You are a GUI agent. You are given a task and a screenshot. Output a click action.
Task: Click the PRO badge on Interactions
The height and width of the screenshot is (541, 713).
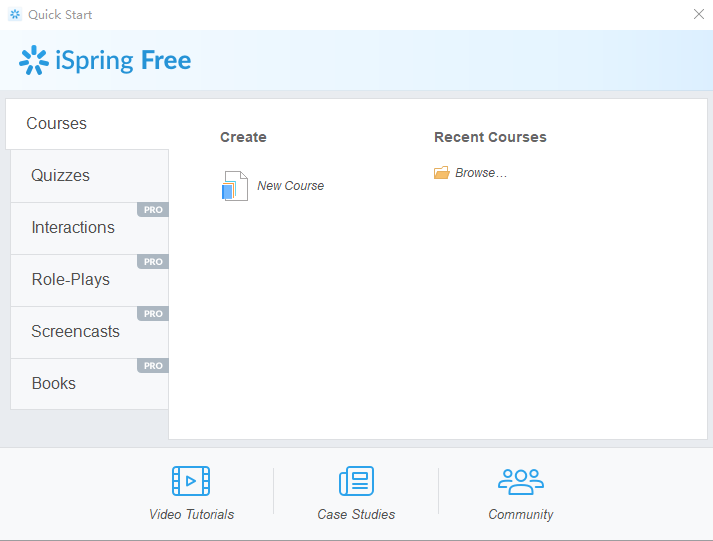point(153,210)
